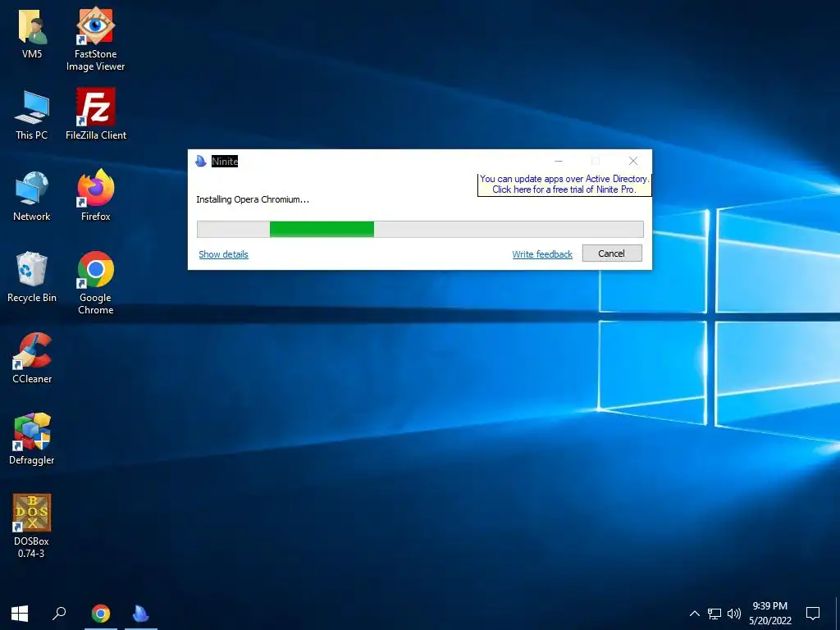Click the Installing Opera Chromium status text
This screenshot has width=840, height=630.
pos(253,199)
